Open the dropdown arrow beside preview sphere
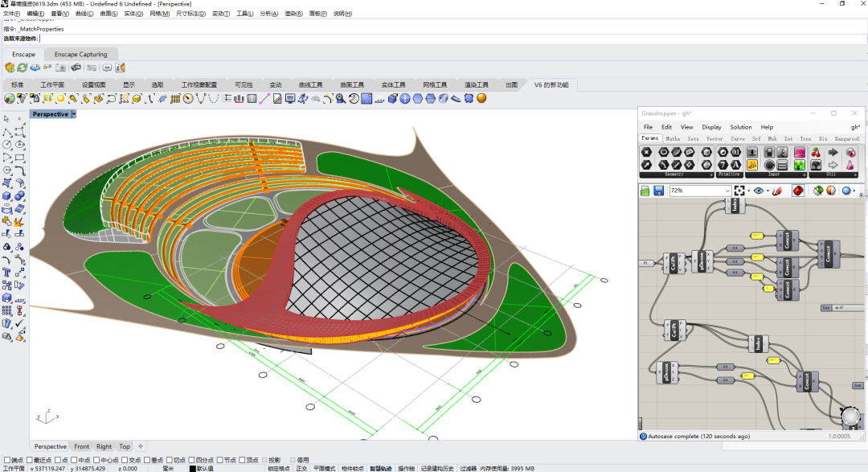868x472 pixels. coord(854,191)
